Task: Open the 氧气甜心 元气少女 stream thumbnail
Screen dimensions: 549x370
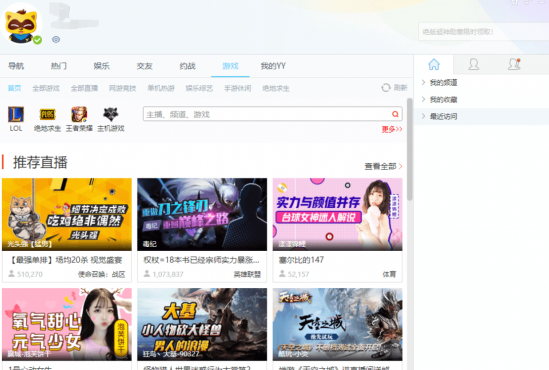Action: point(67,324)
